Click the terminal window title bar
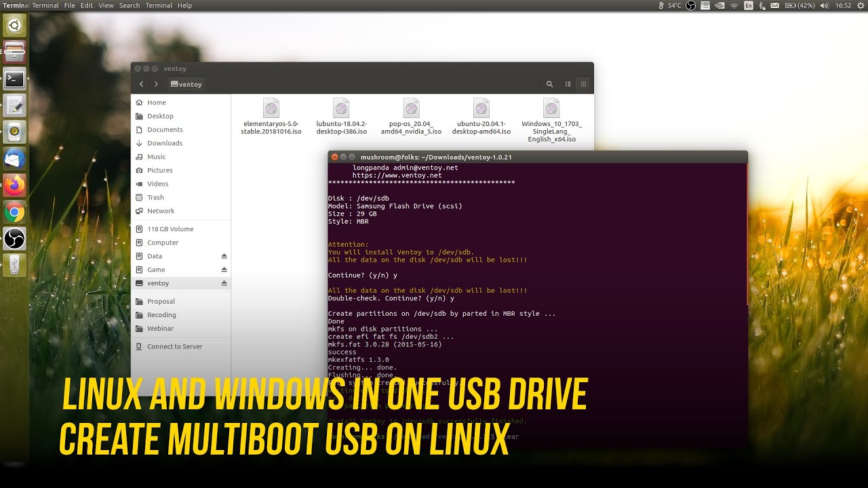The width and height of the screenshot is (868, 488). 538,157
